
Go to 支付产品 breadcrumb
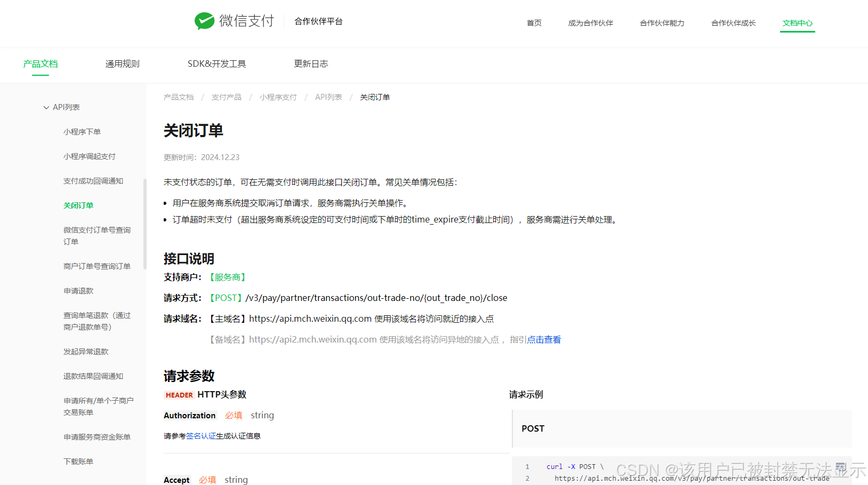pos(227,97)
